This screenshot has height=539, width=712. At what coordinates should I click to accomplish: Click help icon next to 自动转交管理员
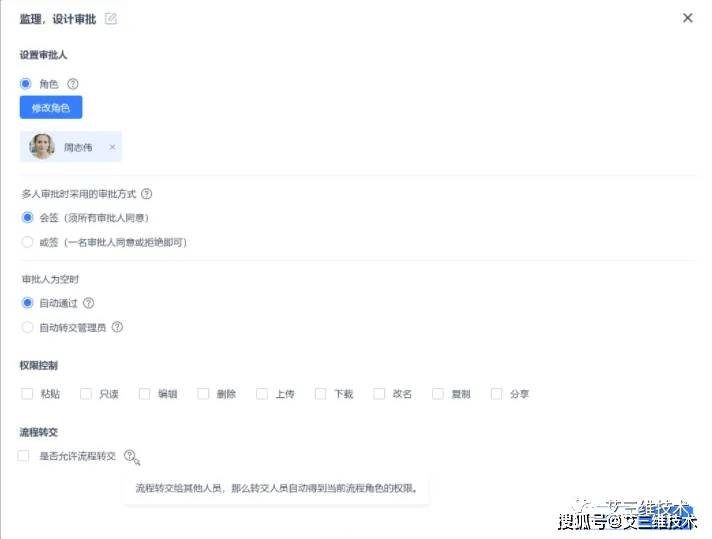click(x=117, y=327)
